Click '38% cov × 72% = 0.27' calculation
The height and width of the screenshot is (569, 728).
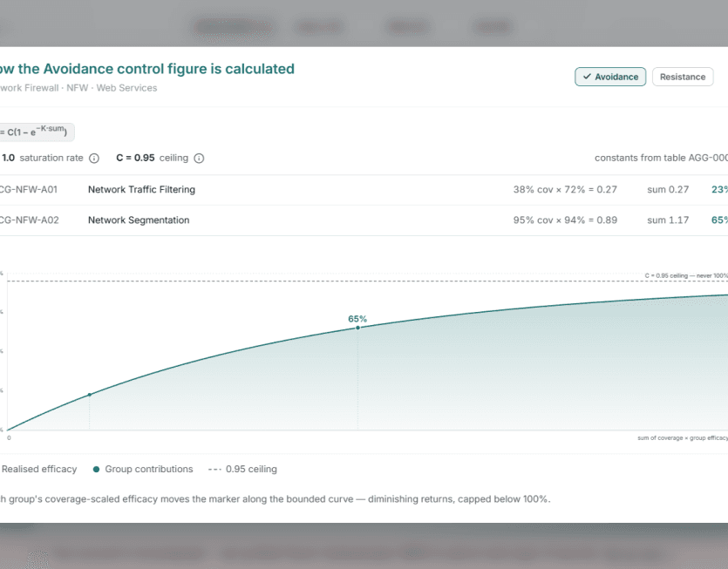point(565,189)
